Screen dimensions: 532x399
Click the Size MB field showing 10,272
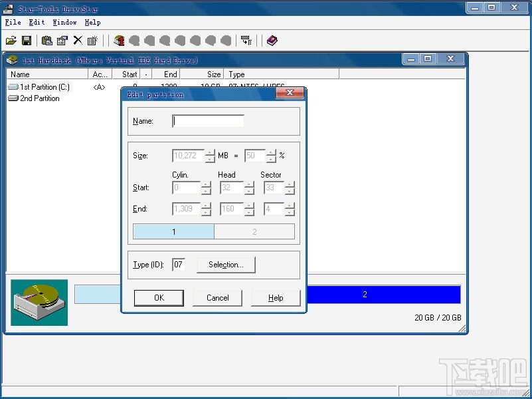coord(189,156)
